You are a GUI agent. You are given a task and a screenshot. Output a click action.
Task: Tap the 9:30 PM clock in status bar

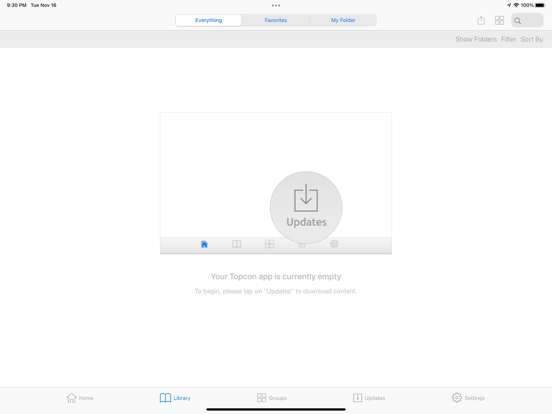click(17, 5)
